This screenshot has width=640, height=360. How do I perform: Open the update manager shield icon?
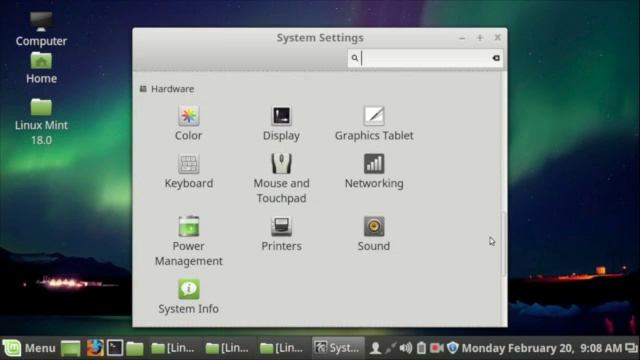(x=452, y=348)
